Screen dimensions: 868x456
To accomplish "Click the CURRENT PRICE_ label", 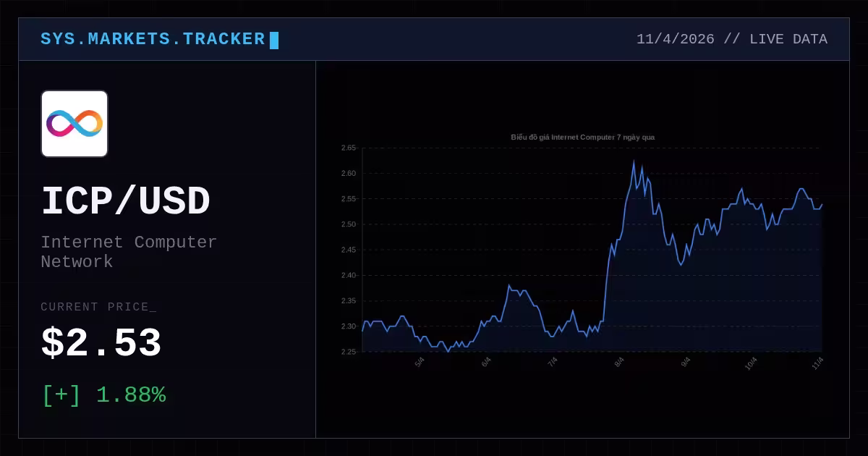I will click(x=98, y=307).
